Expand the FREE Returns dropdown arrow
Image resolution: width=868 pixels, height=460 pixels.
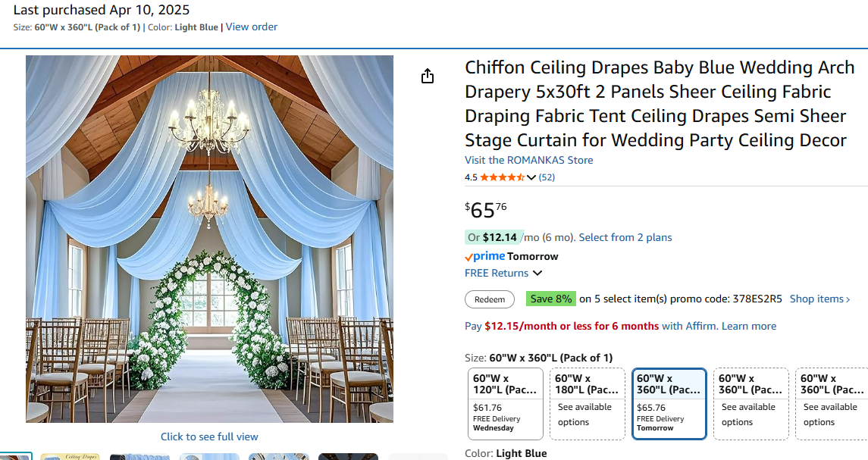pos(537,274)
